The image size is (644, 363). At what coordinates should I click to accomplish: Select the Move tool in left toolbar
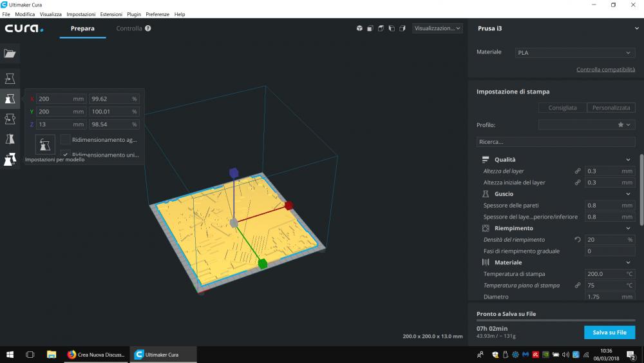pyautogui.click(x=10, y=79)
